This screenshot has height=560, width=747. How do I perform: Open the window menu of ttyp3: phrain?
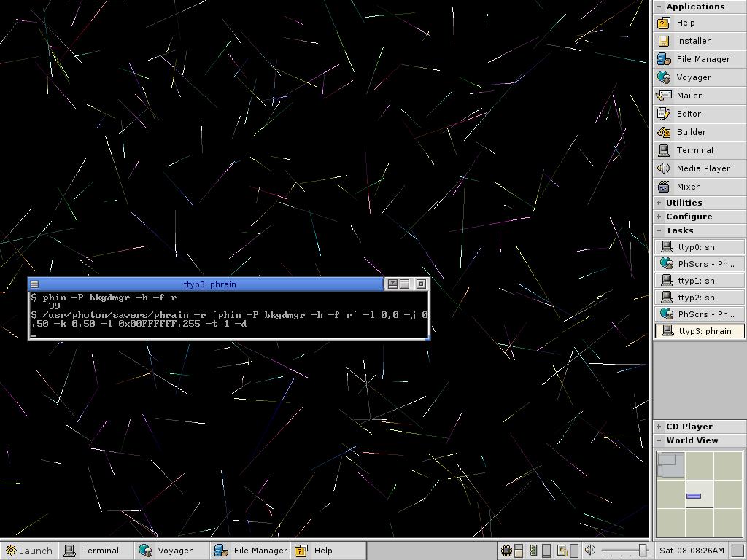[x=35, y=285]
